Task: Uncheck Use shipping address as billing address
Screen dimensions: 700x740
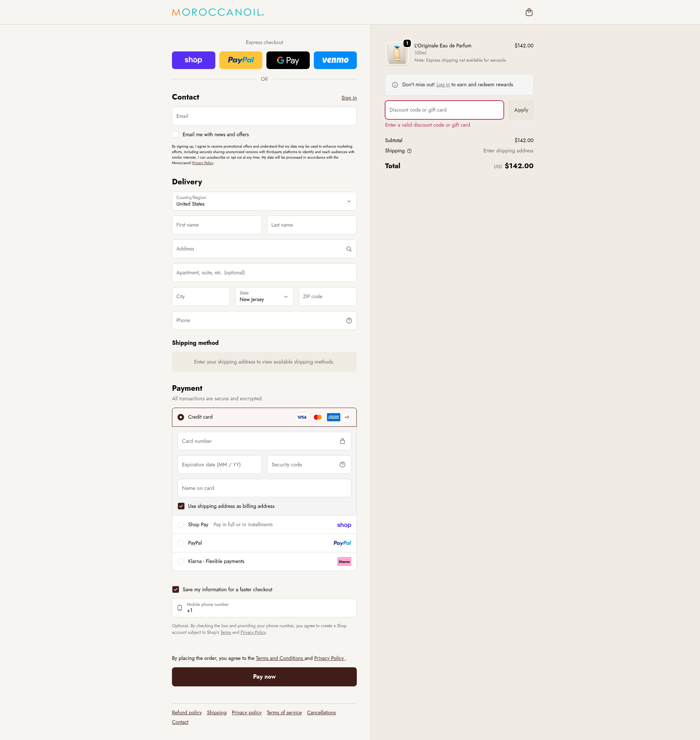Action: tap(181, 506)
